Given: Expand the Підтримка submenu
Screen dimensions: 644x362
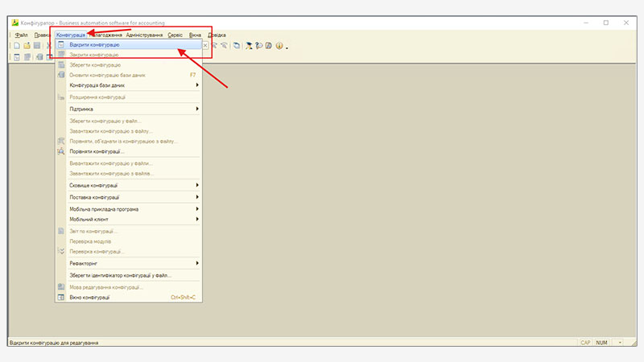Looking at the screenshot, I should tap(197, 109).
